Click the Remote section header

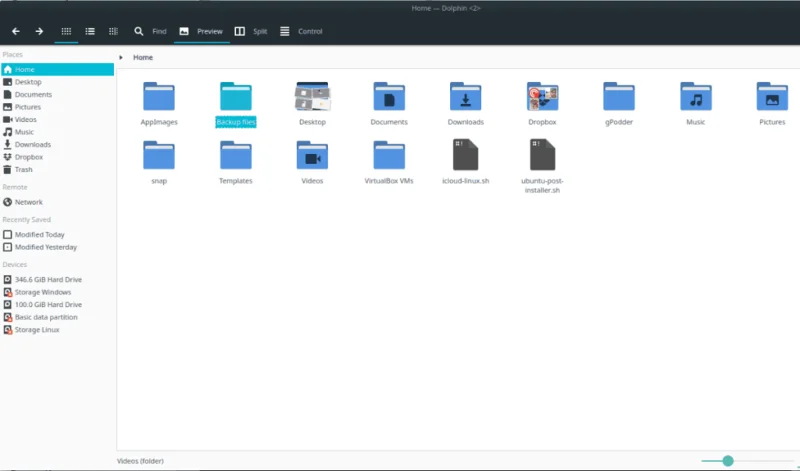pyautogui.click(x=15, y=187)
